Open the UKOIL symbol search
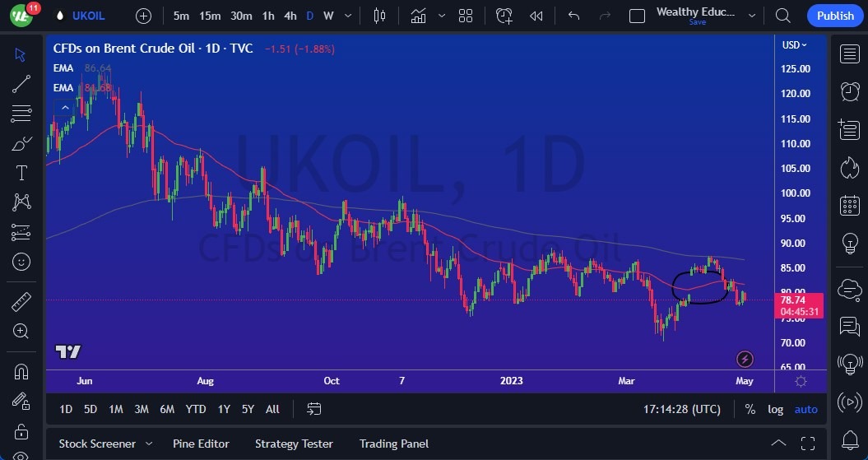 coord(89,16)
